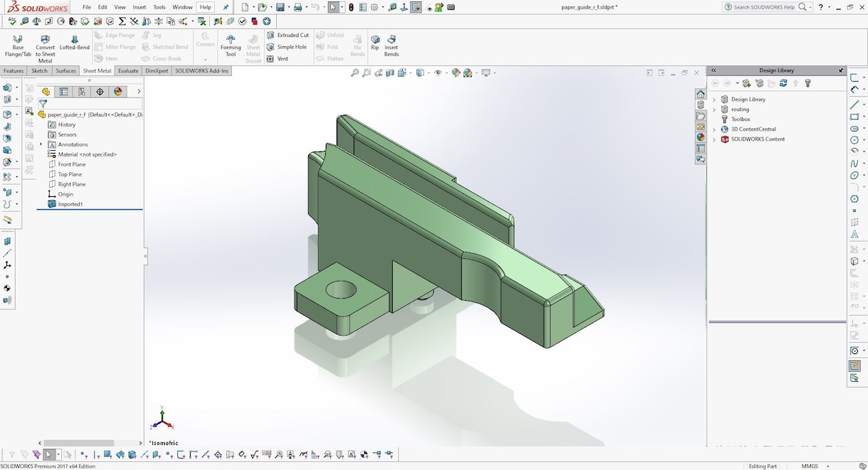The image size is (868, 470).
Task: Select the Origin tree item
Action: (60, 194)
